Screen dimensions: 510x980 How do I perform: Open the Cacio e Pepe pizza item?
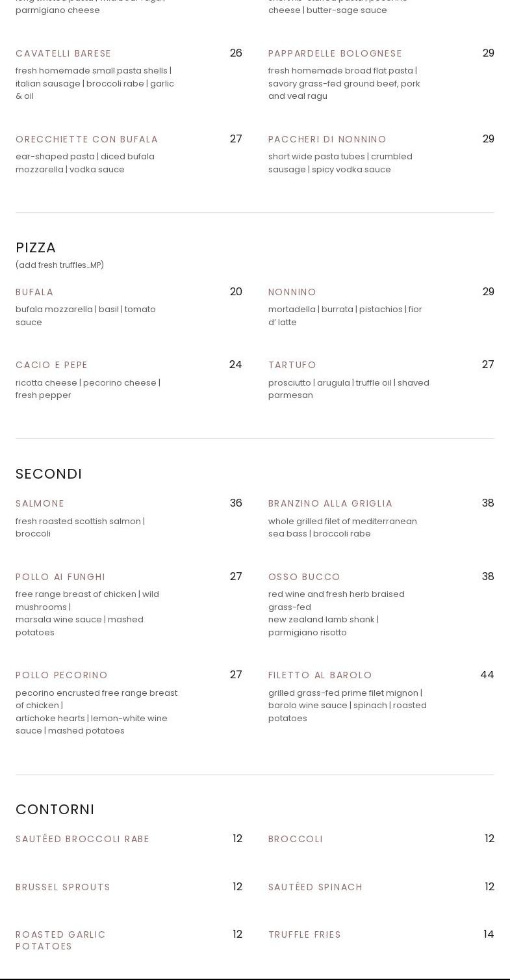click(52, 365)
